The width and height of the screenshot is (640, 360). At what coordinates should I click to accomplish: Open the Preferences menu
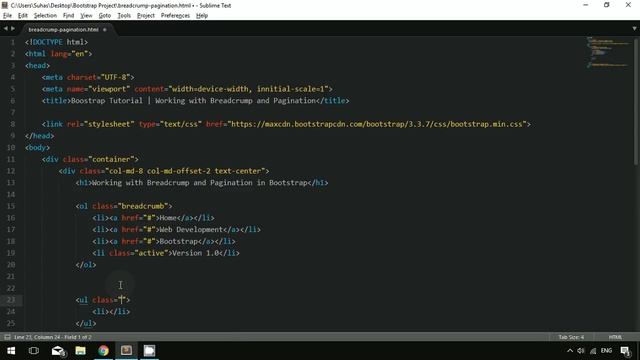[175, 16]
